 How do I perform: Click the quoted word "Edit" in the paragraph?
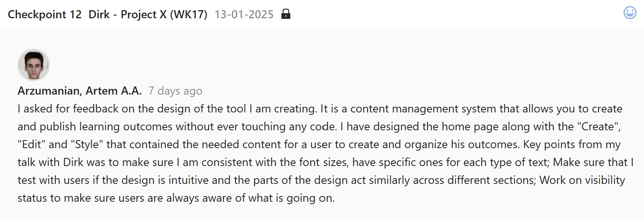pyautogui.click(x=31, y=145)
